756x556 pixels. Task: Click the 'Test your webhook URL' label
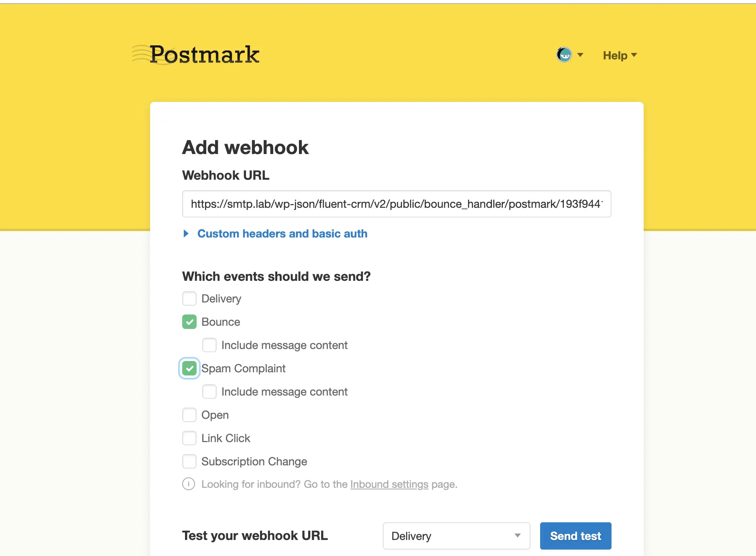[x=255, y=536]
